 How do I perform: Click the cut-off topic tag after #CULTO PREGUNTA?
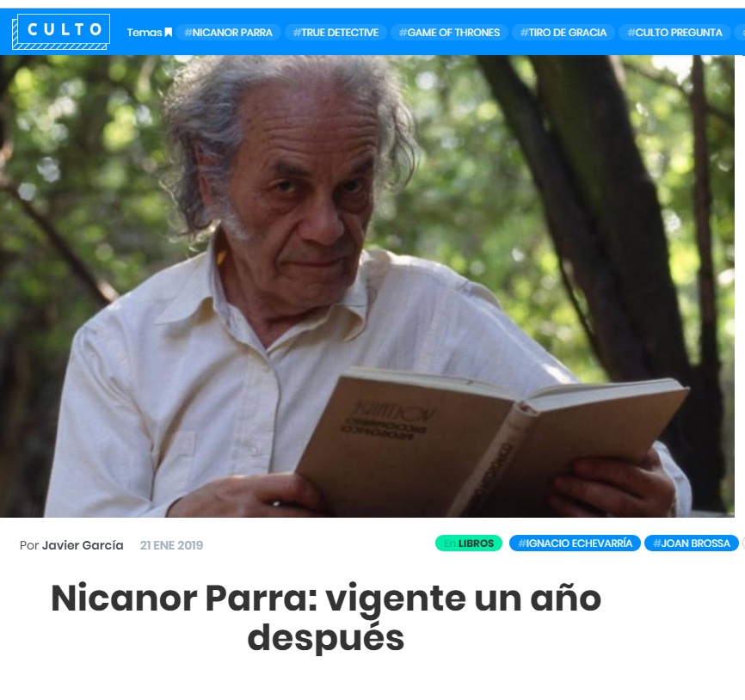pos(740,33)
